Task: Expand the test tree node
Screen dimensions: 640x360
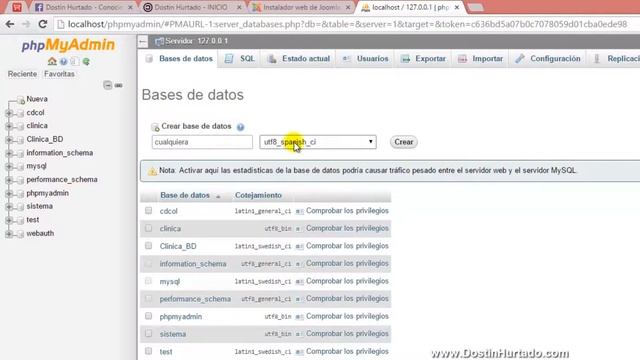Action: click(9, 220)
